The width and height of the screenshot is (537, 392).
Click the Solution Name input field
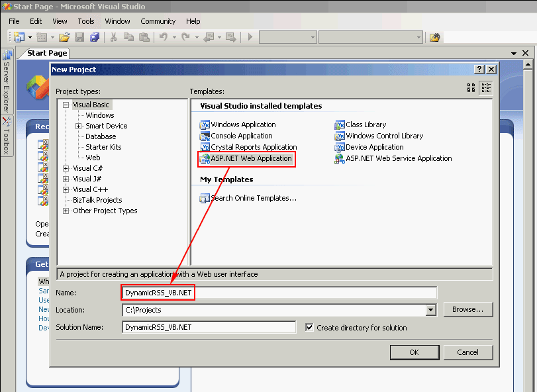[x=209, y=327]
